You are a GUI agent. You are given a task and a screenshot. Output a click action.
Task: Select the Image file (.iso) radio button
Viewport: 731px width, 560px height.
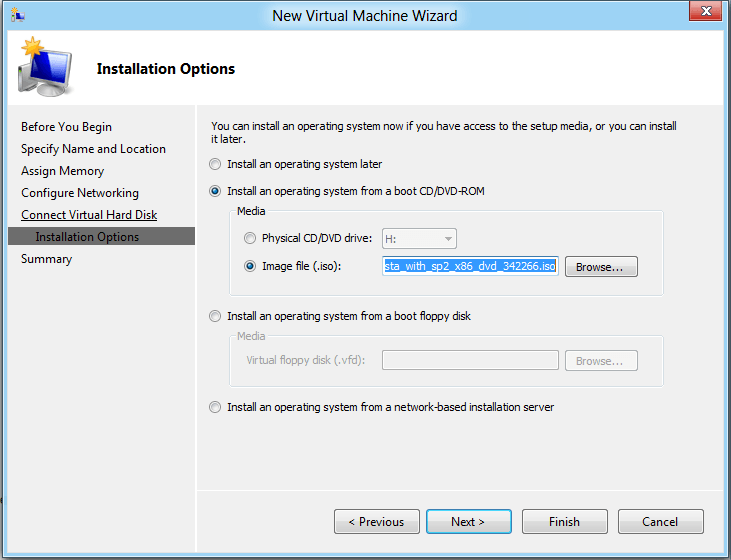click(x=250, y=266)
